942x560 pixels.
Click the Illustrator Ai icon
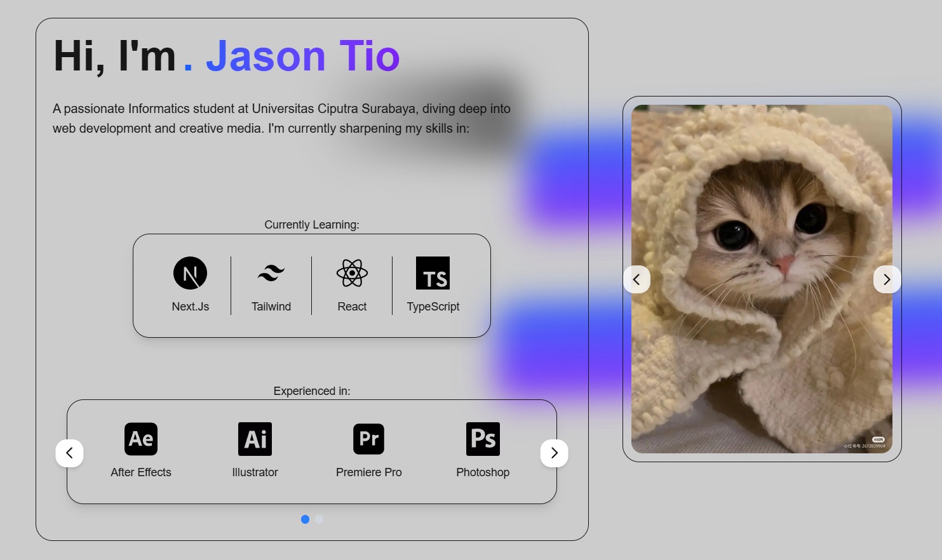coord(255,439)
